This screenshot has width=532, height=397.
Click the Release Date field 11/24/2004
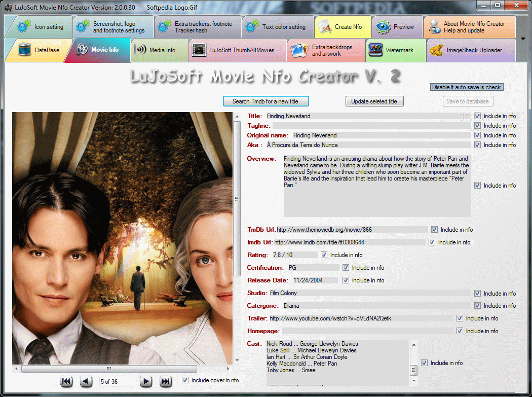click(x=315, y=280)
